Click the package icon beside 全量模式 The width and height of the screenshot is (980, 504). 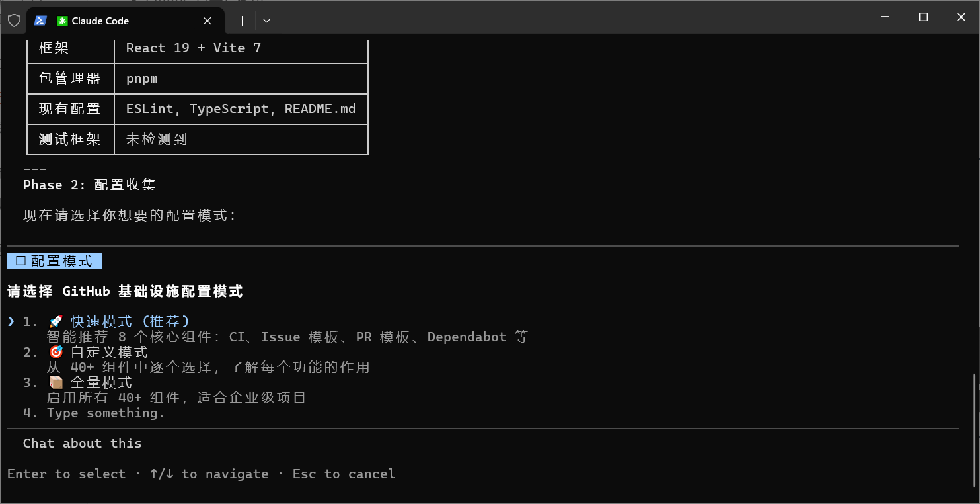click(56, 382)
